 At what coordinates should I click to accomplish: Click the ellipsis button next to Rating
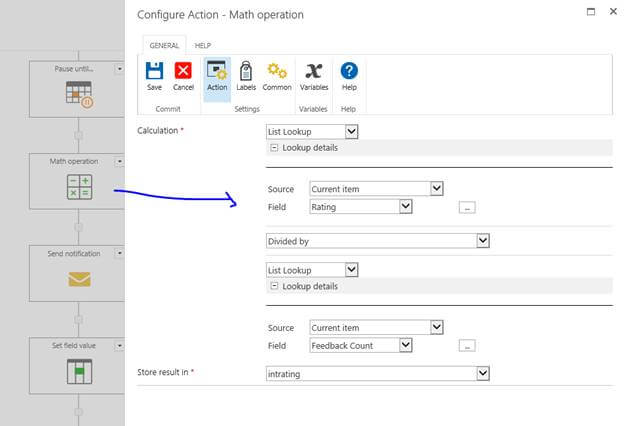[x=467, y=207]
